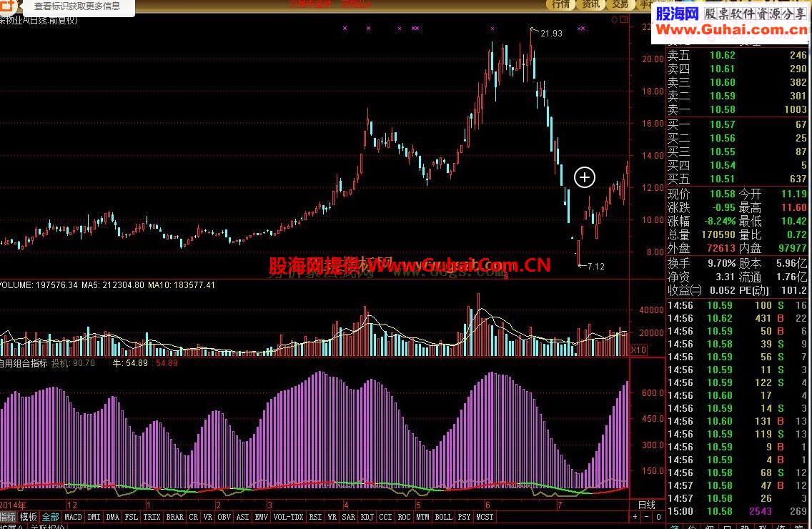Select the 卖一 10.58 order row
This screenshot has height=529, width=812.
coord(737,109)
